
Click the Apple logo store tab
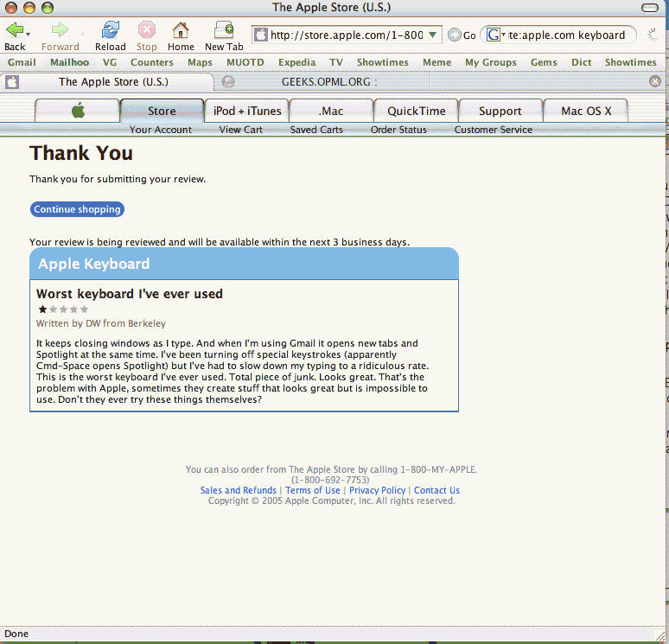[x=78, y=111]
